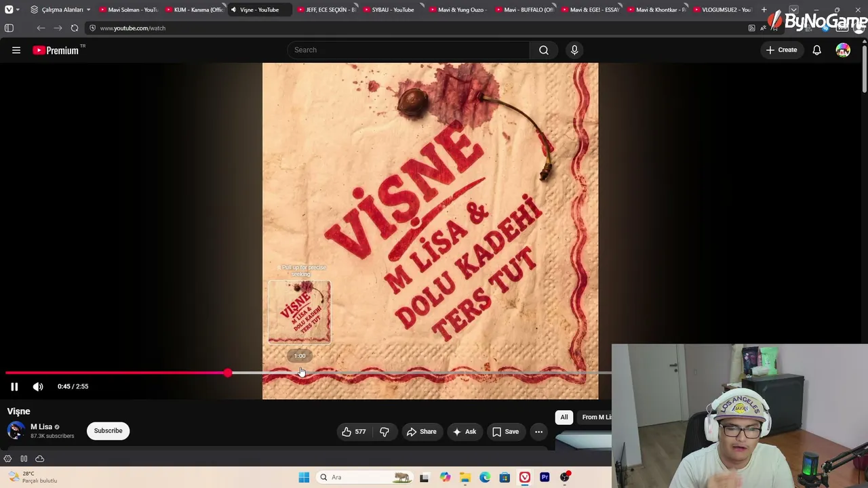Click the RSS feed icon in address bar

pos(751,28)
